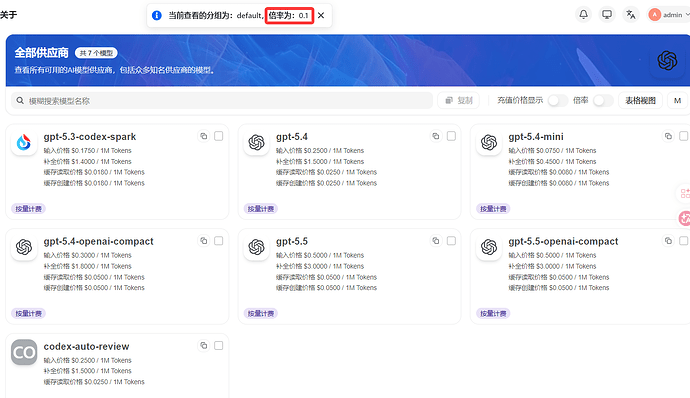Switch to 表格视图

pyautogui.click(x=640, y=101)
